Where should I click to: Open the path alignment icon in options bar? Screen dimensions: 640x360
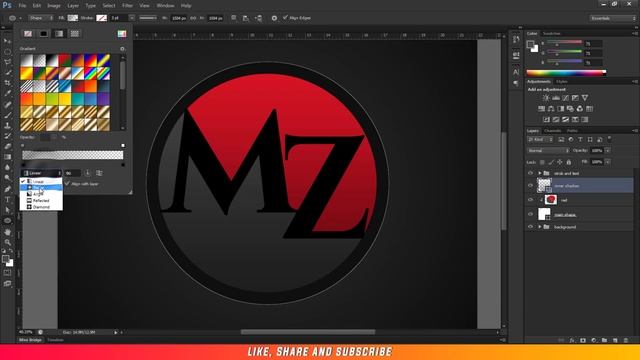click(245, 18)
